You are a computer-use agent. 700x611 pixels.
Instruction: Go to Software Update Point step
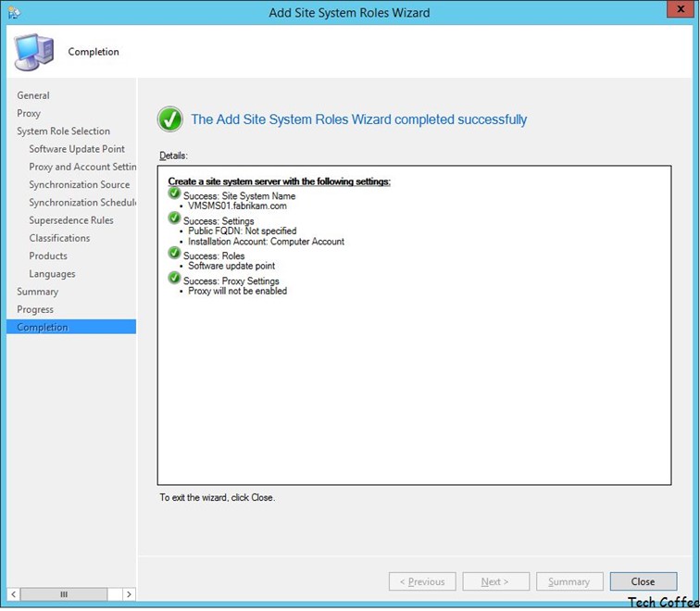(77, 149)
